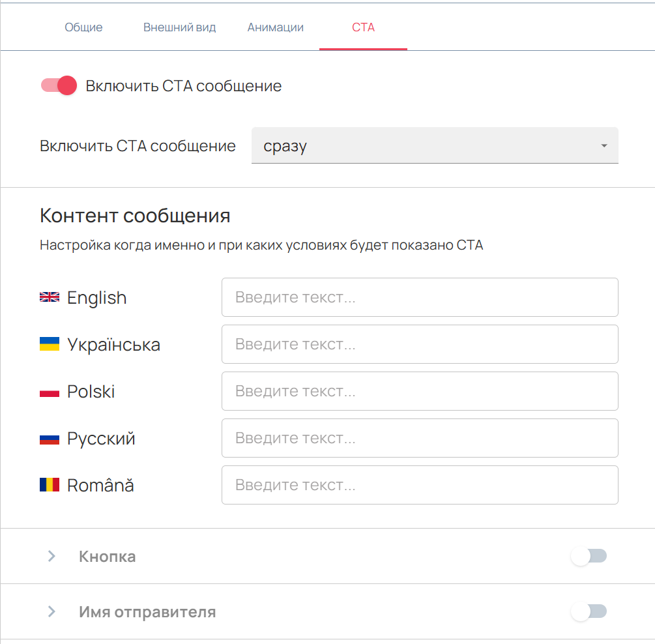
Task: Focus the Українська message text field
Action: 420,344
